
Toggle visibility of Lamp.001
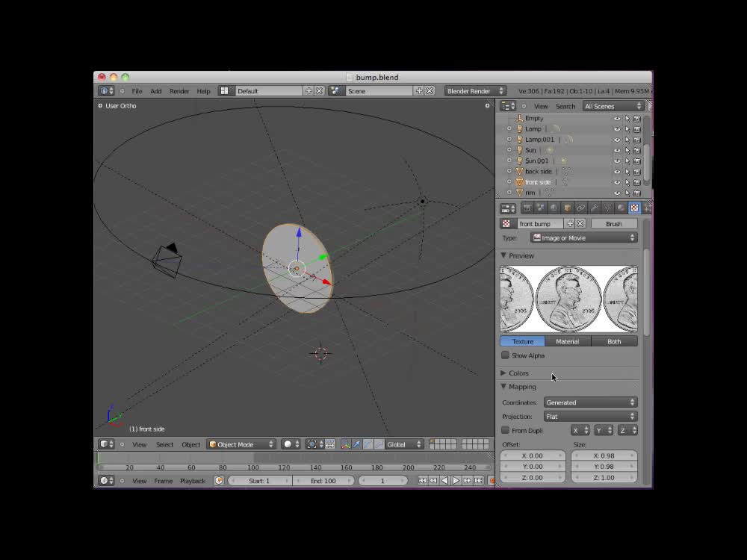[x=617, y=140]
